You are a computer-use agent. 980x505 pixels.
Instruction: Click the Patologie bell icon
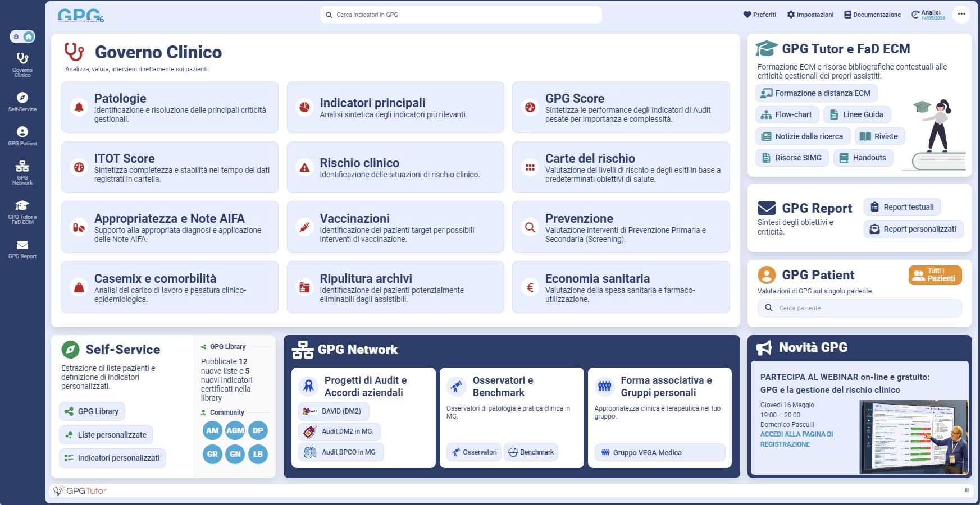coord(79,107)
